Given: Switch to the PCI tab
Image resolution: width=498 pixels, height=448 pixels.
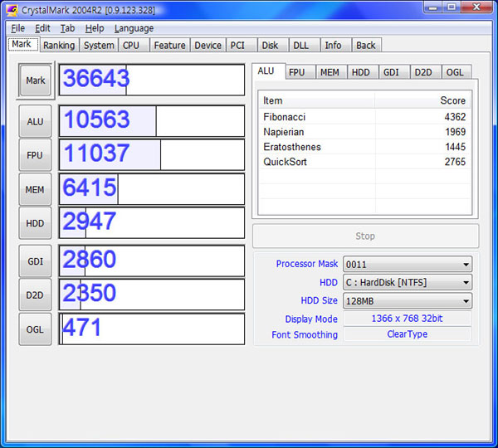Looking at the screenshot, I should (x=242, y=46).
